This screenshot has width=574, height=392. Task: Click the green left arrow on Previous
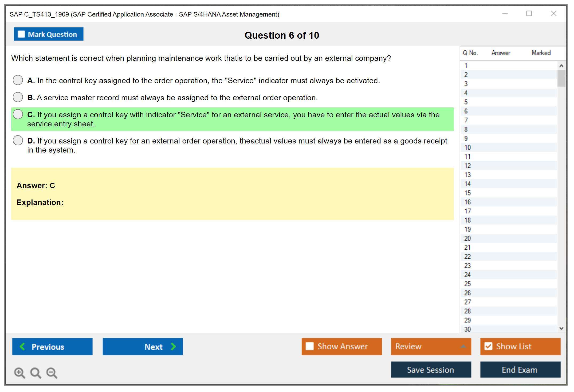click(23, 346)
